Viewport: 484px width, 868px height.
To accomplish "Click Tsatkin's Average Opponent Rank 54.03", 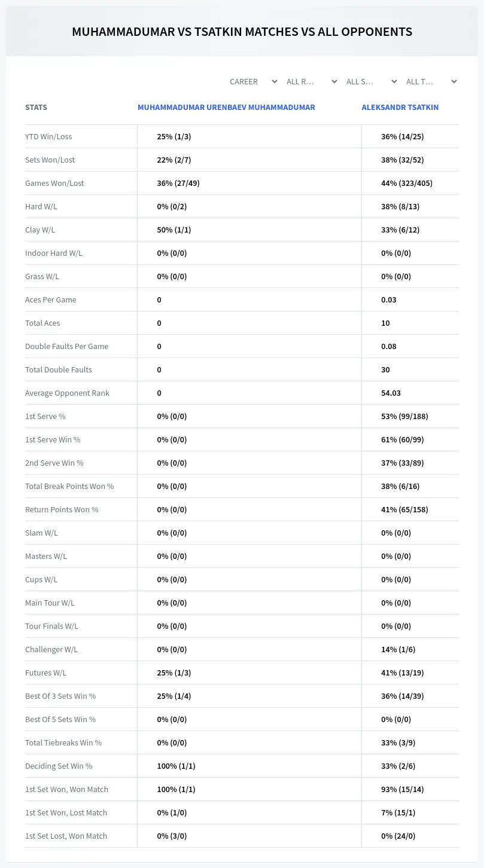I will coord(391,393).
